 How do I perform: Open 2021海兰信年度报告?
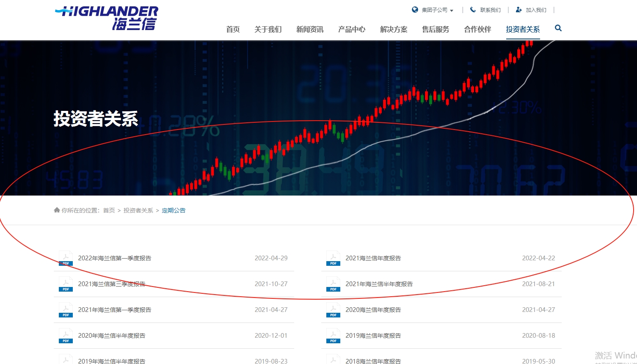coord(373,258)
